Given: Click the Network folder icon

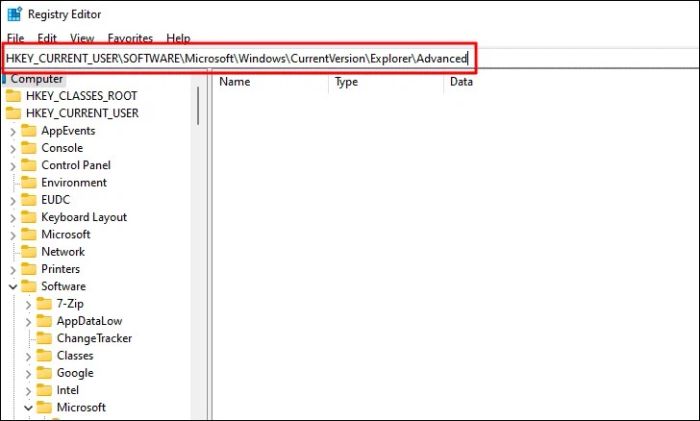Looking at the screenshot, I should click(x=29, y=252).
